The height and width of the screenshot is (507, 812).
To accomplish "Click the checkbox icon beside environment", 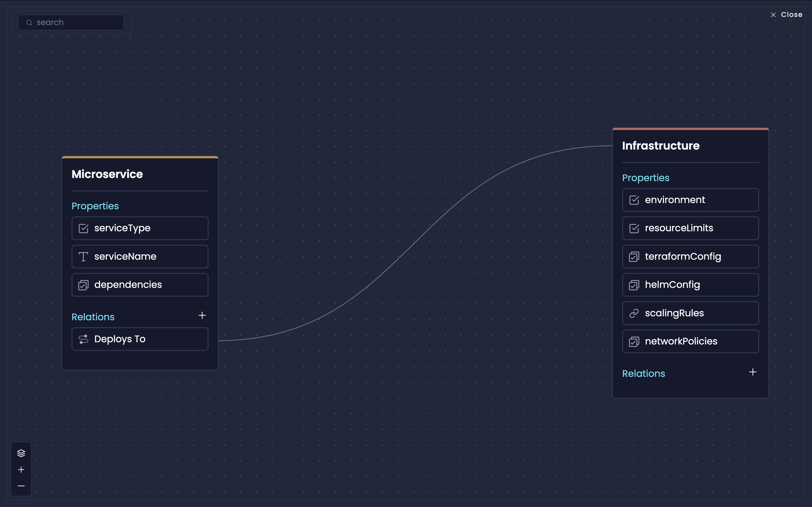I will coord(634,200).
